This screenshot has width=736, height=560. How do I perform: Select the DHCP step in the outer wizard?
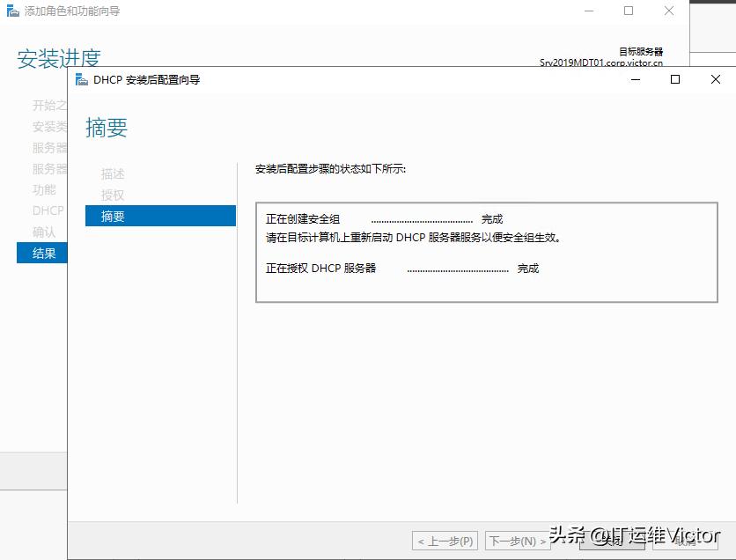47,210
